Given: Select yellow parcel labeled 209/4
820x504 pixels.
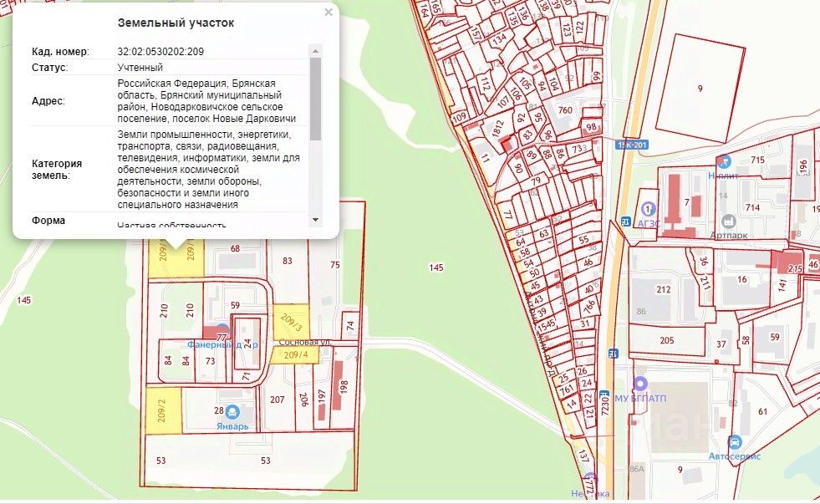Looking at the screenshot, I should pos(294,355).
